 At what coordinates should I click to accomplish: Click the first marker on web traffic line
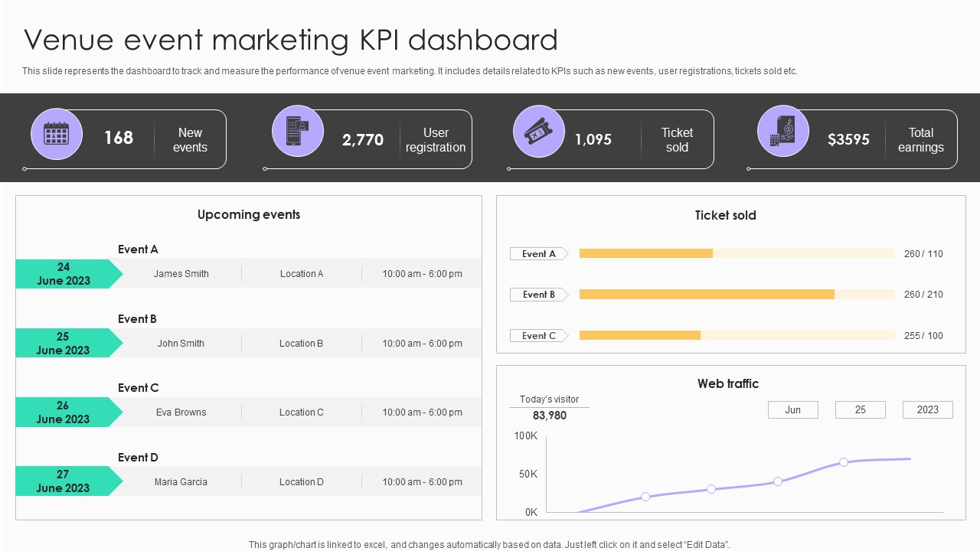pos(645,497)
